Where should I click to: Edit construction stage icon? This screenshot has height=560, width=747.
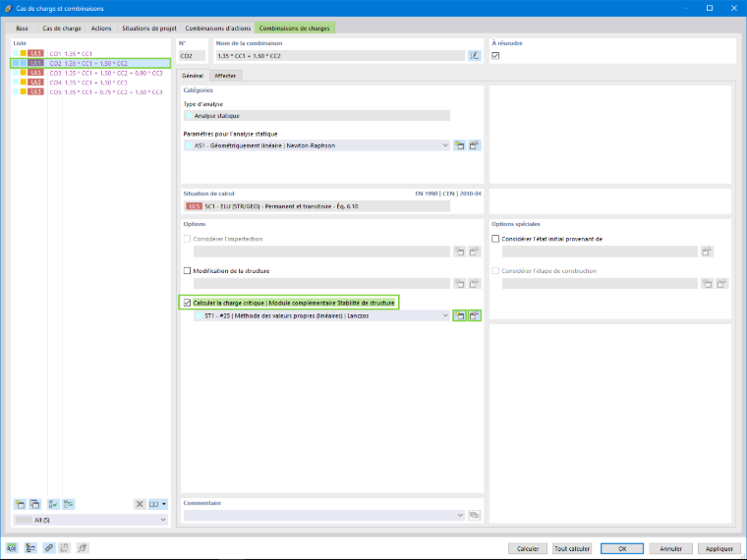722,284
